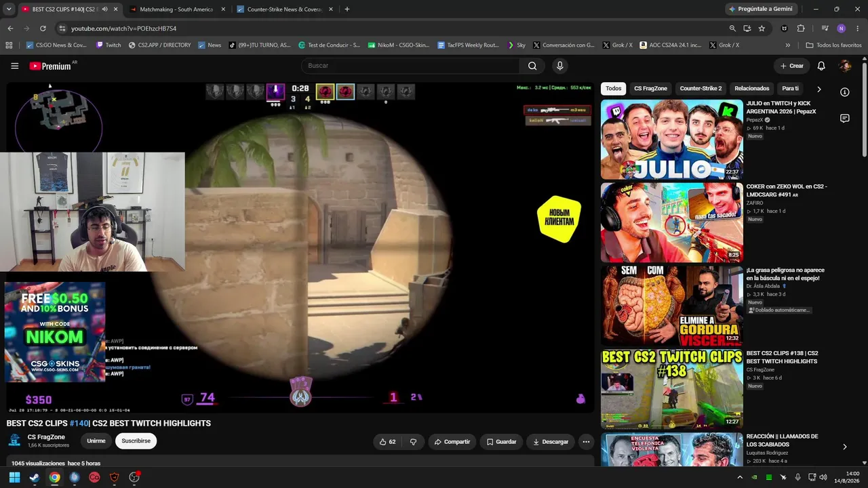
Task: Open the YouTube guide hamburger menu
Action: pos(15,66)
